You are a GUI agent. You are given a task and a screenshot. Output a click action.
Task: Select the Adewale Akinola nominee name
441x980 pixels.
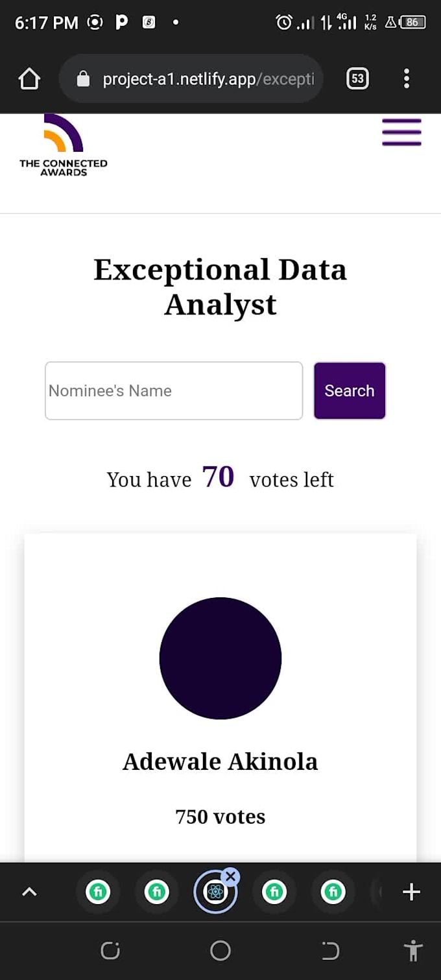coord(220,761)
